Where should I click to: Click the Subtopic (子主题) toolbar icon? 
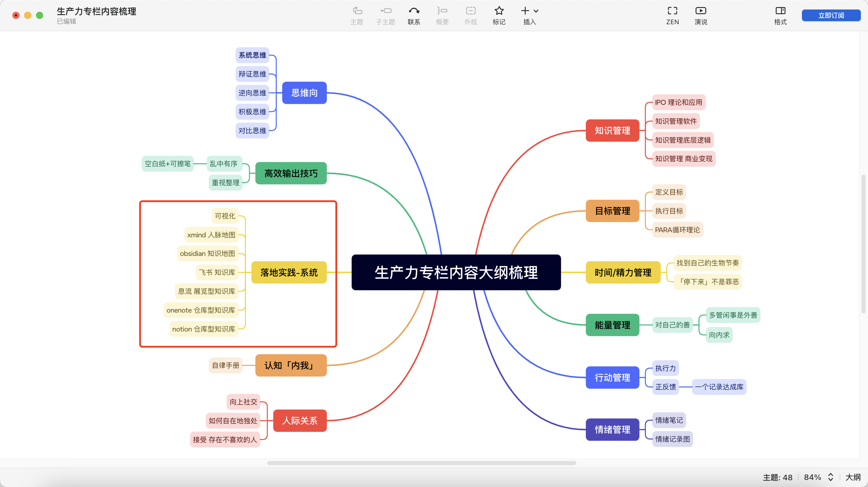386,12
